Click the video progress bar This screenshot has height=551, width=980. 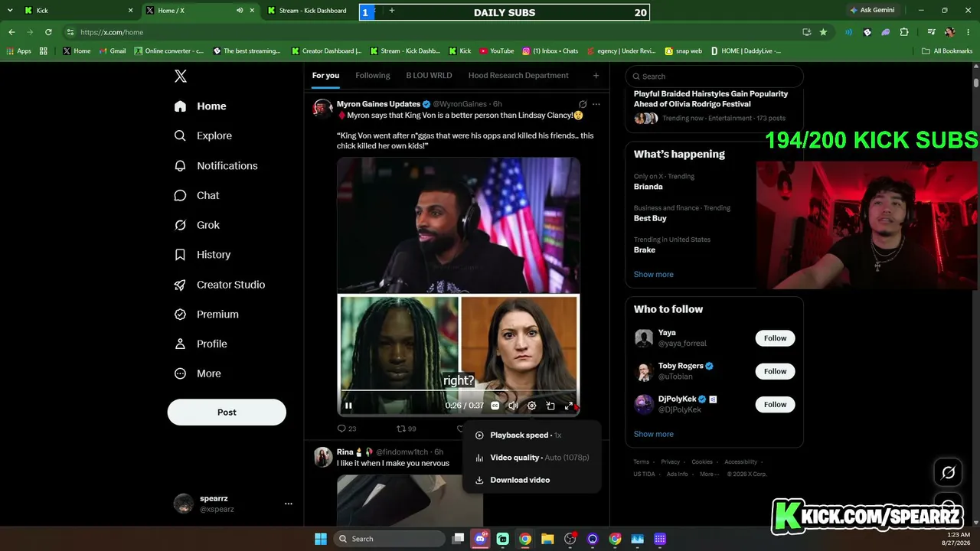point(458,391)
